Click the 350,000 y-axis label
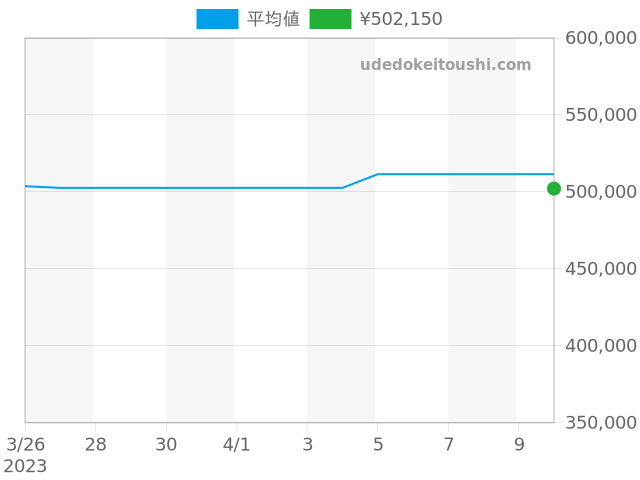This screenshot has width=640, height=480. pyautogui.click(x=601, y=422)
